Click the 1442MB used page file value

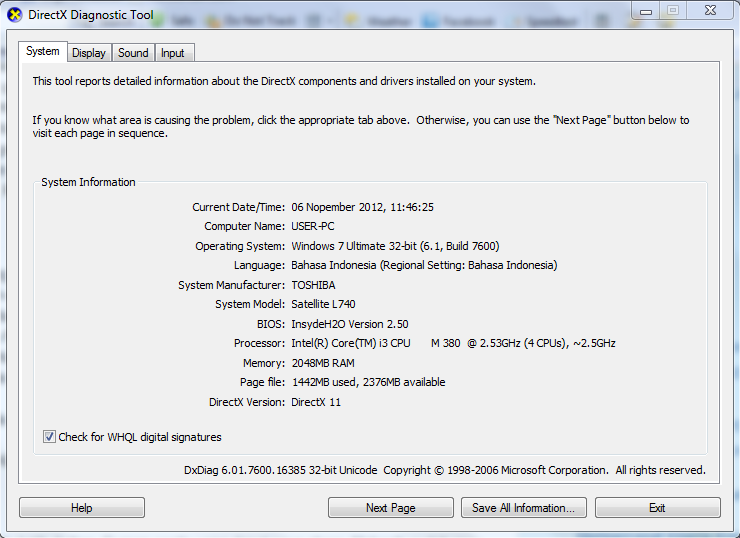(x=368, y=382)
